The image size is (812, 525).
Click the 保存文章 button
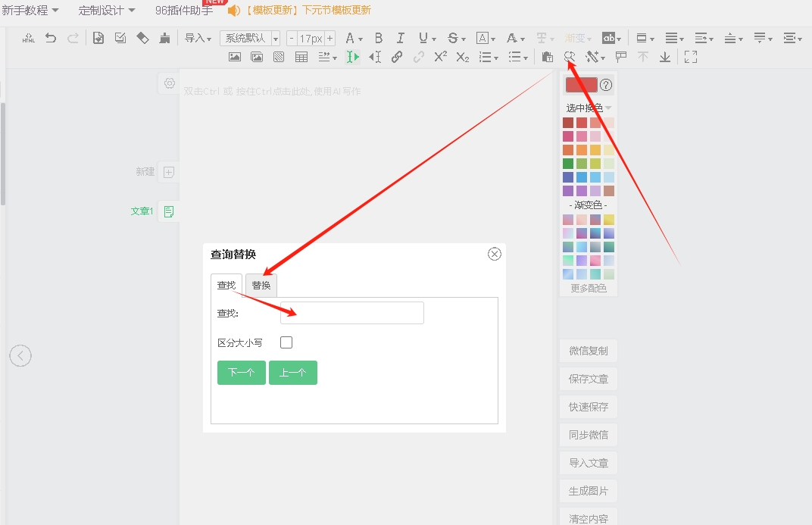click(589, 379)
